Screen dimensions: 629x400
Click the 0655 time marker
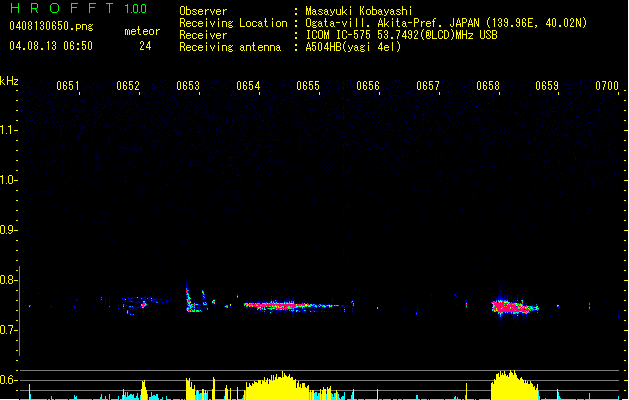coord(308,86)
